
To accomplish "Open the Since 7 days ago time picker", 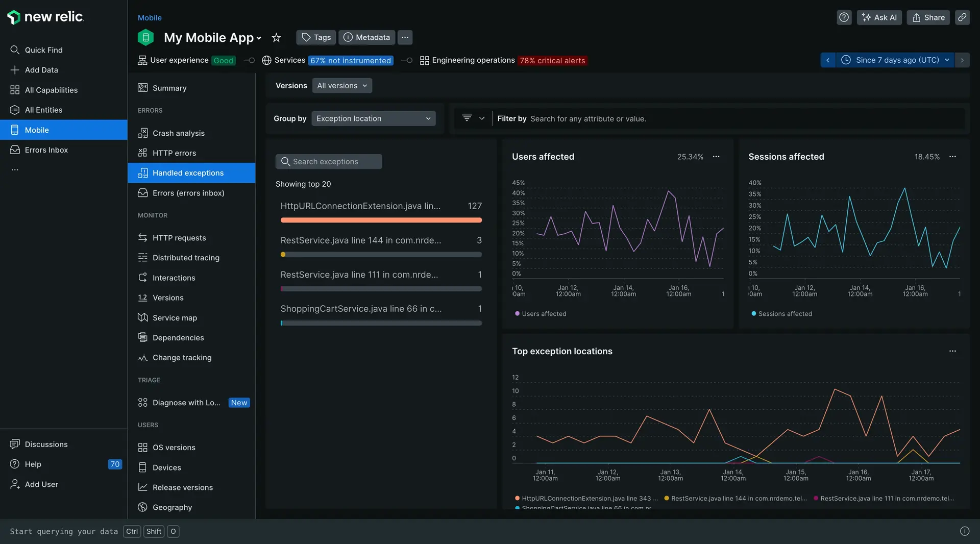I will point(895,60).
